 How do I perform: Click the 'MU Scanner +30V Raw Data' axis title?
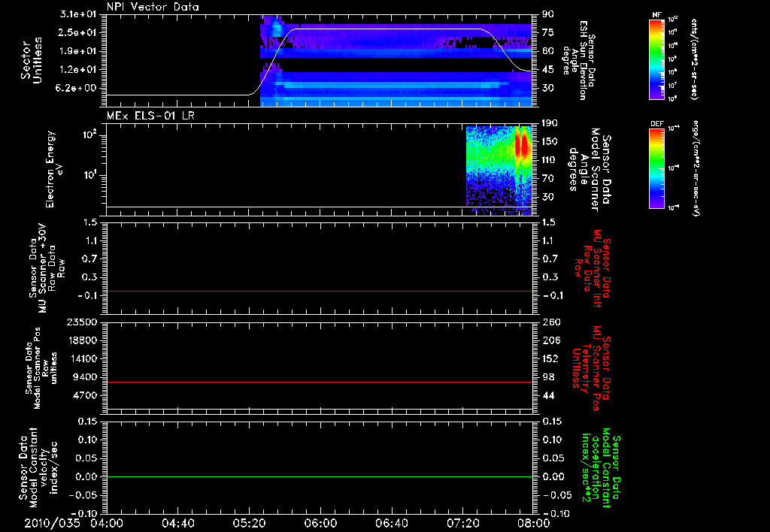coord(47,268)
